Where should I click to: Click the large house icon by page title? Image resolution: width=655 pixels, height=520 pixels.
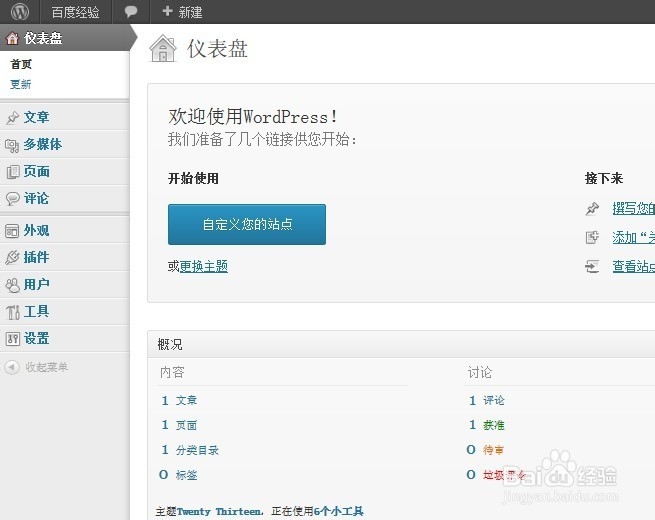(163, 48)
